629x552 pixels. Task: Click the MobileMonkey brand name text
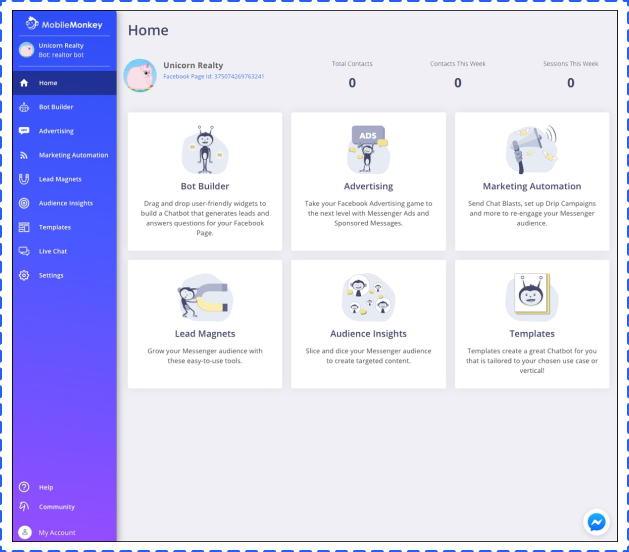coord(72,25)
